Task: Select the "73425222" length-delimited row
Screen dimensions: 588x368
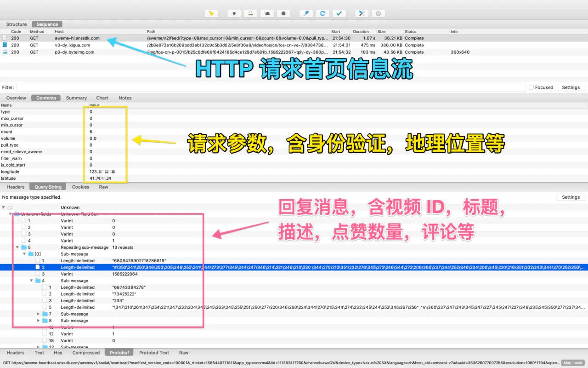Action: click(x=294, y=294)
